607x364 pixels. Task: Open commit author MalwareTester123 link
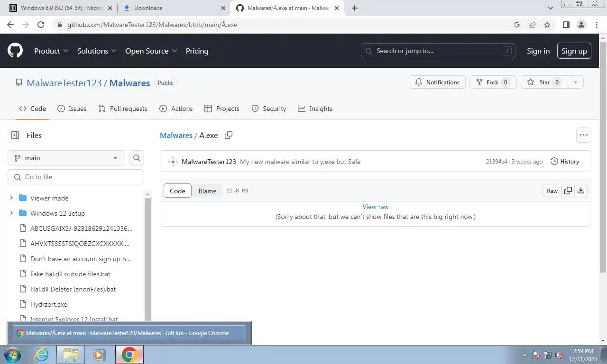pos(209,162)
